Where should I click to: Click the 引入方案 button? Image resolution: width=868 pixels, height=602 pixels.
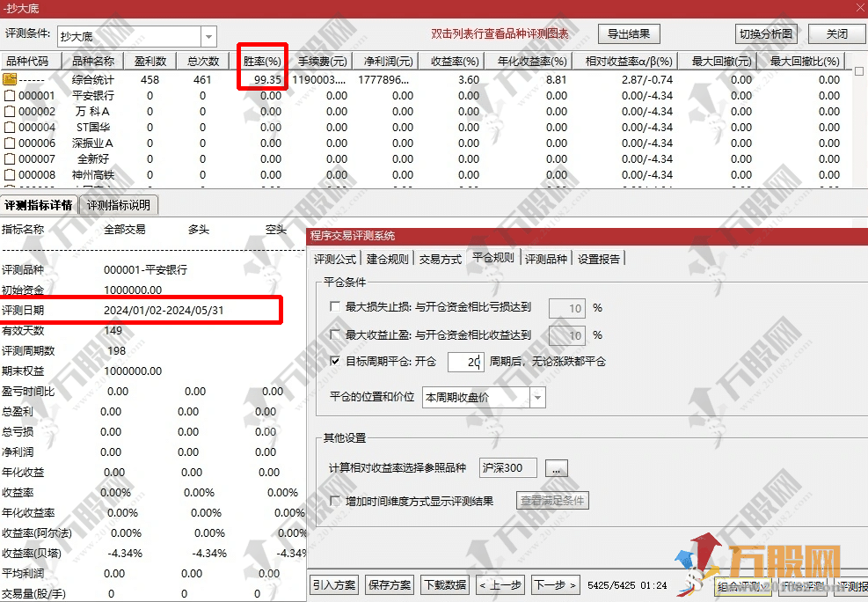click(334, 584)
